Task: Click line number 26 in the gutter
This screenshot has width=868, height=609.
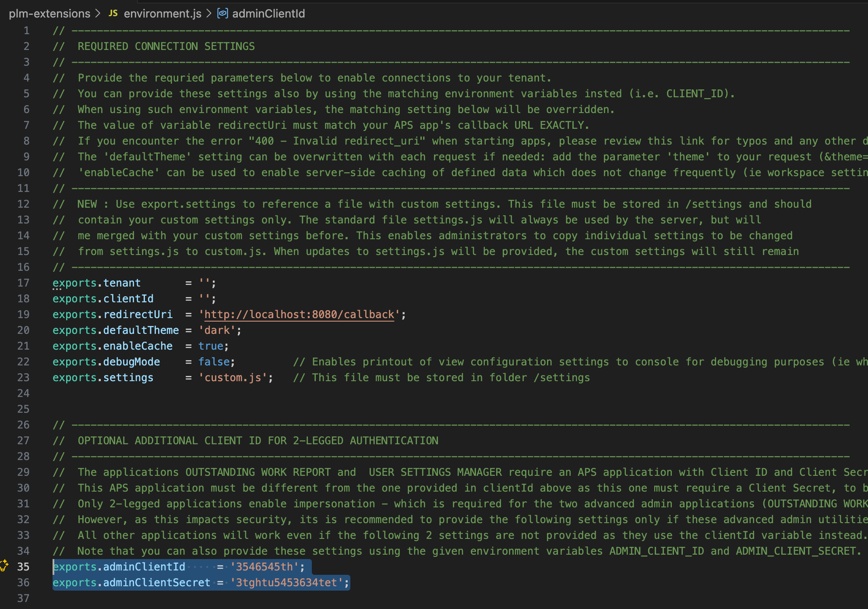Action: tap(24, 425)
